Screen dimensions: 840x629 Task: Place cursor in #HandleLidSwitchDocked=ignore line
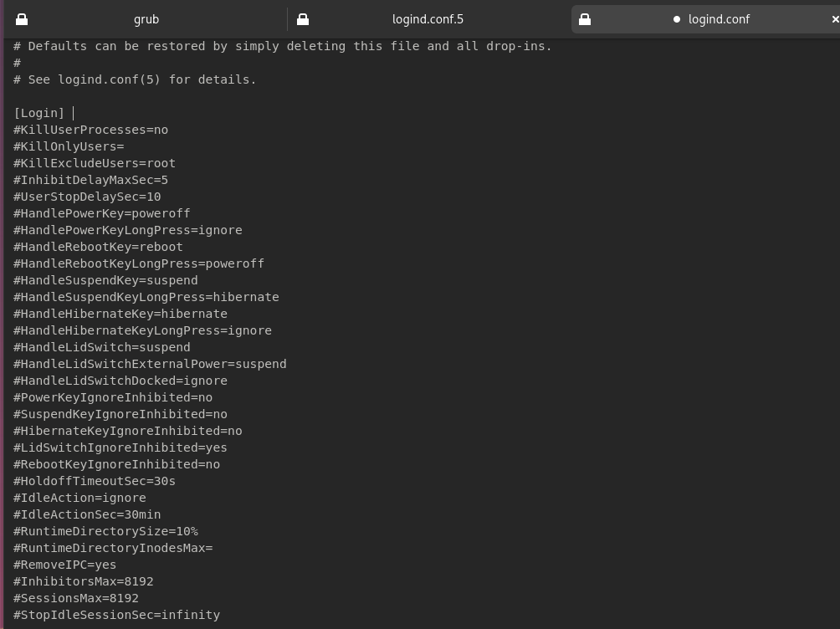click(120, 381)
